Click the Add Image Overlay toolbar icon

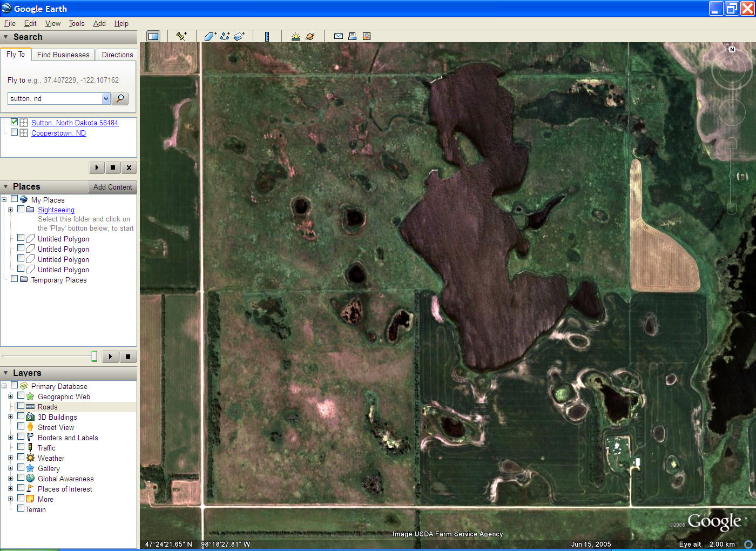239,36
